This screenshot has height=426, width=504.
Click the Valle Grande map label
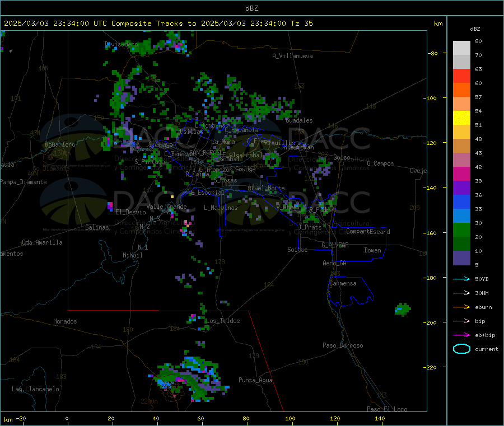tap(166, 207)
